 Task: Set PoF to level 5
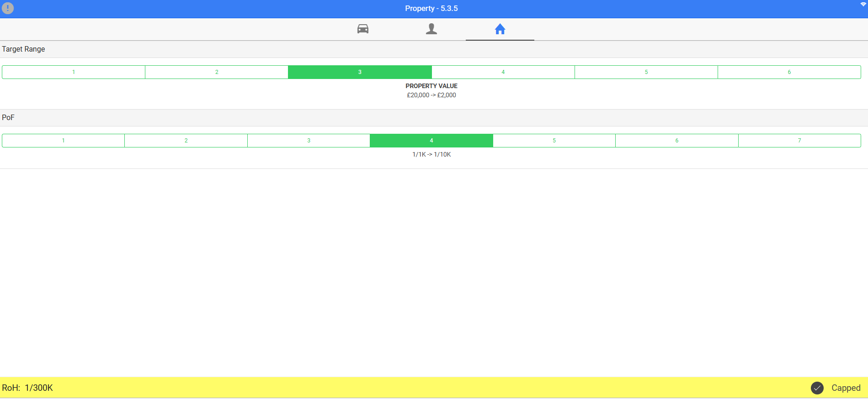[554, 141]
